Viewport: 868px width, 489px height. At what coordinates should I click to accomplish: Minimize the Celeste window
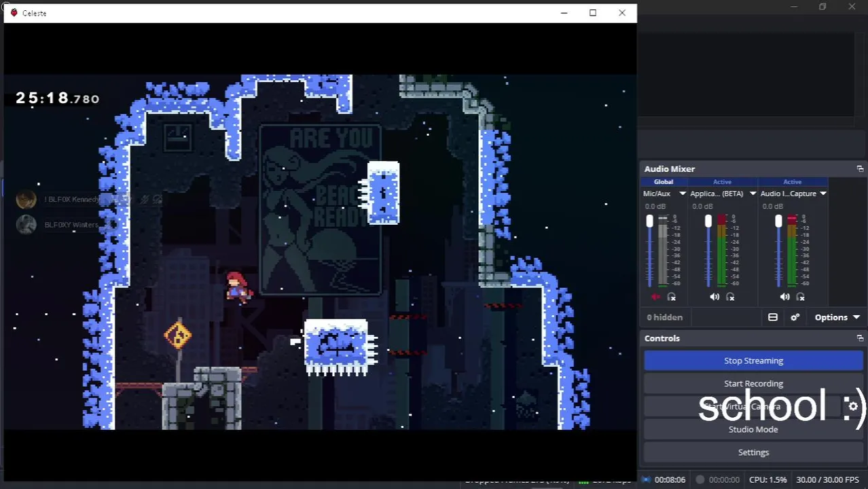564,13
